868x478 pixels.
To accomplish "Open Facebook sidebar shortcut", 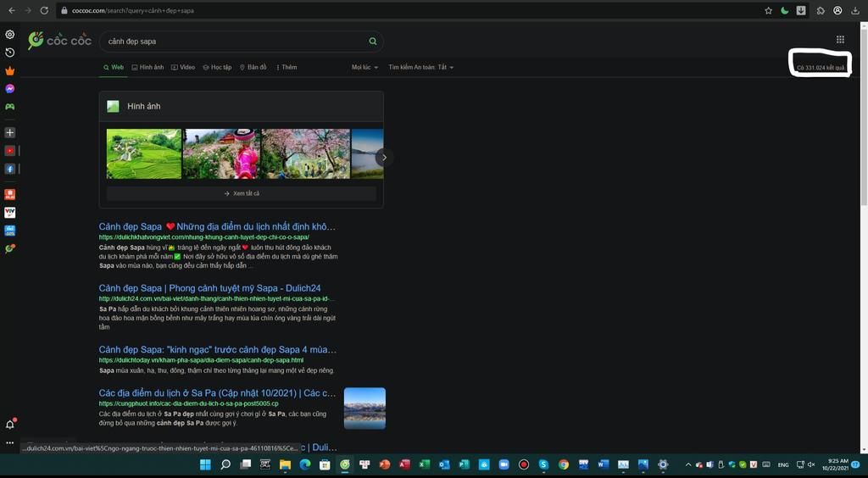I will (10, 169).
